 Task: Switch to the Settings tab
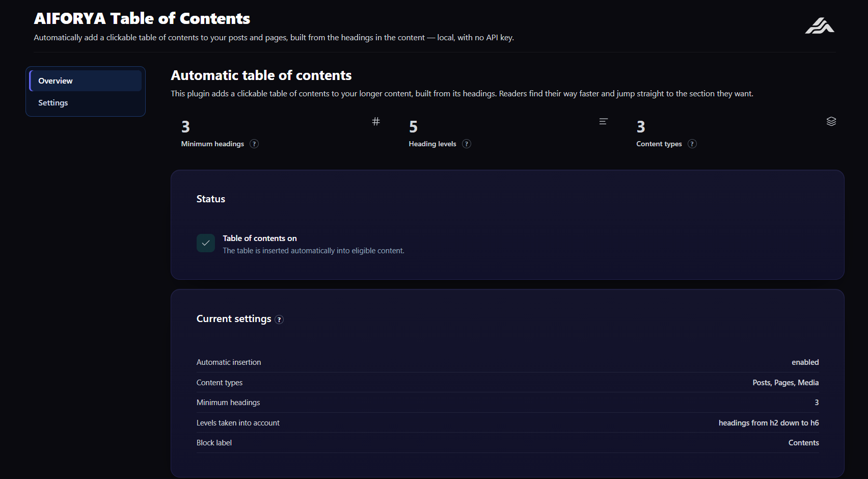click(86, 102)
